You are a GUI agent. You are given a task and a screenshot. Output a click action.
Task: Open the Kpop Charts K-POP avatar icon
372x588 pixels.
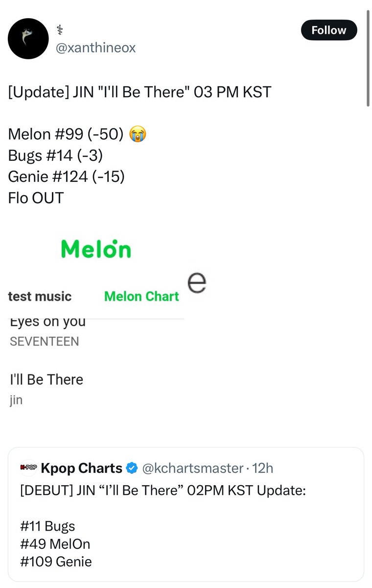coord(29,468)
